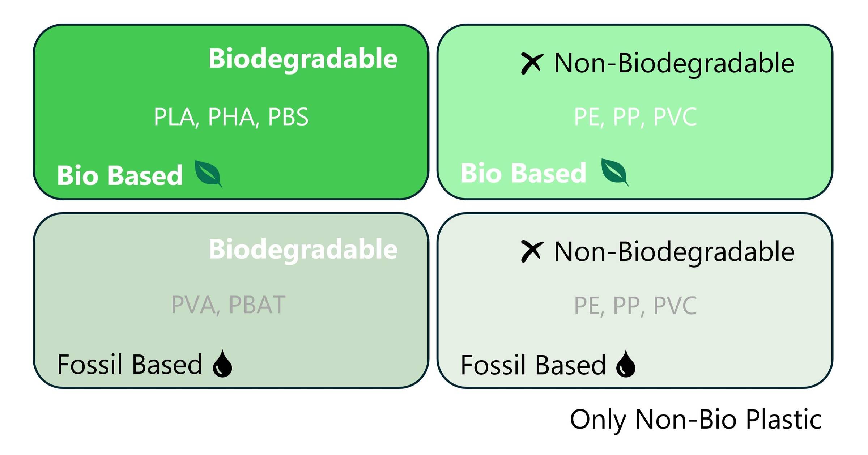This screenshot has width=868, height=455.
Task: Click the oil droplet in the Non-Biodegradable Fossil panel
Action: [626, 364]
